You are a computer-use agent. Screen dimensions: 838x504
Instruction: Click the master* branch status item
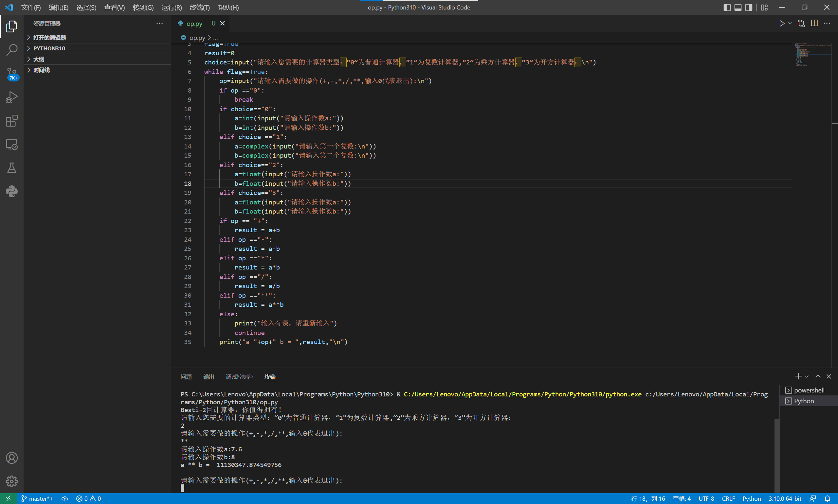37,498
